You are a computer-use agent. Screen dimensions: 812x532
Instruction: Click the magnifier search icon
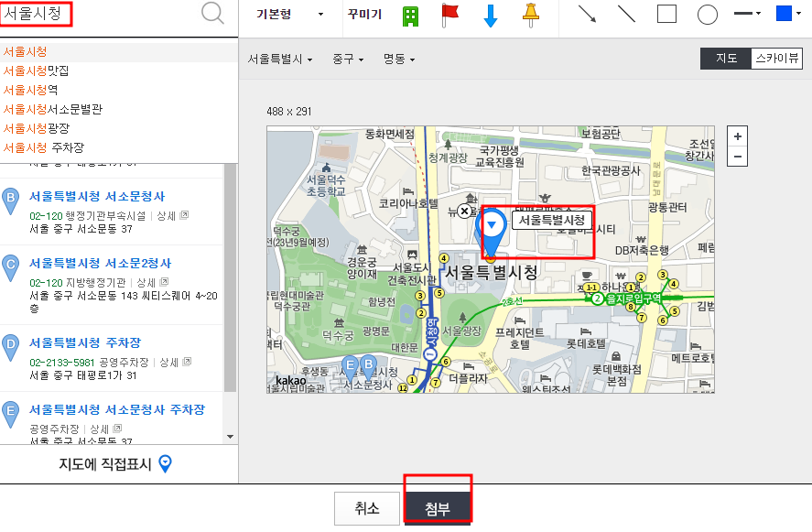click(212, 13)
